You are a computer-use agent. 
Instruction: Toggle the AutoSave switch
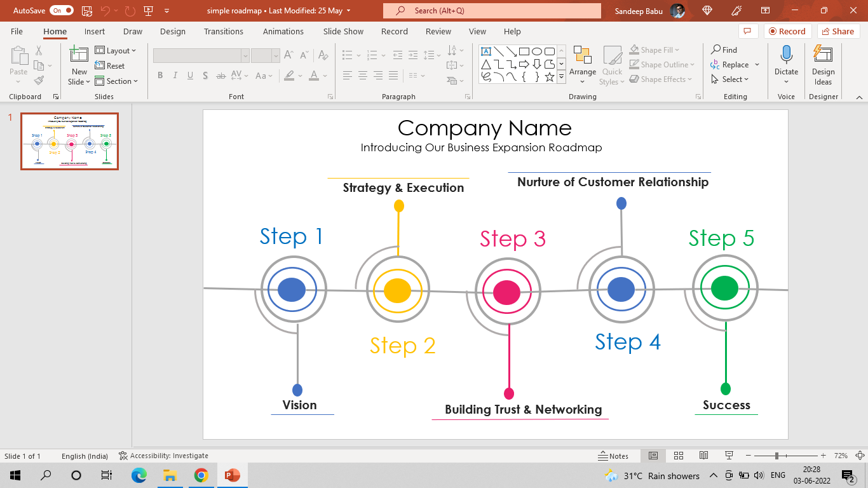61,11
